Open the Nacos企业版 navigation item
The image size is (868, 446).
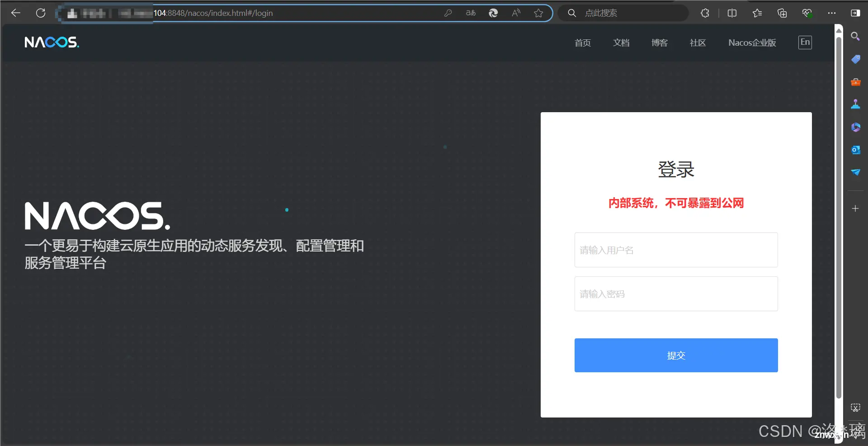[752, 43]
